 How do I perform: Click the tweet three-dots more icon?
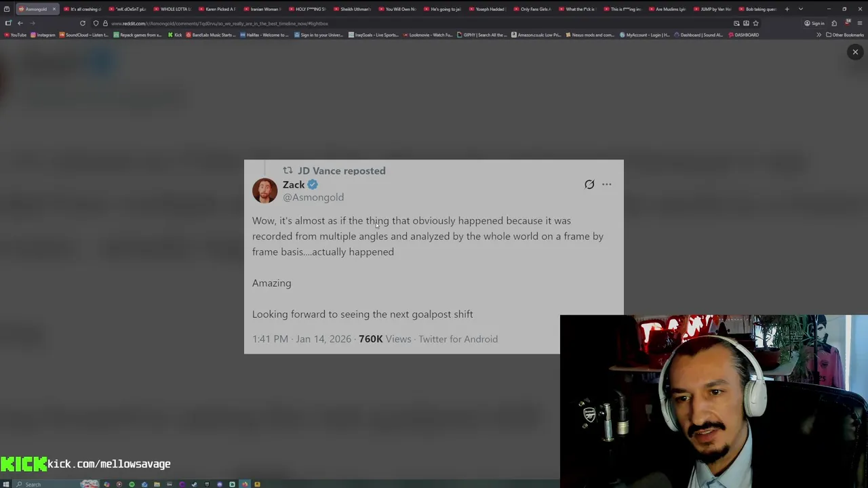click(x=606, y=184)
